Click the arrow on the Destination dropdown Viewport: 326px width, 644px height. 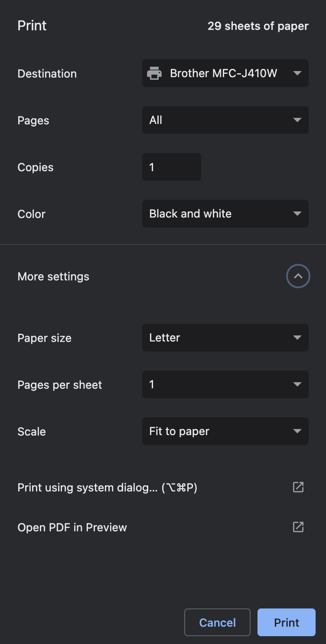(x=297, y=73)
